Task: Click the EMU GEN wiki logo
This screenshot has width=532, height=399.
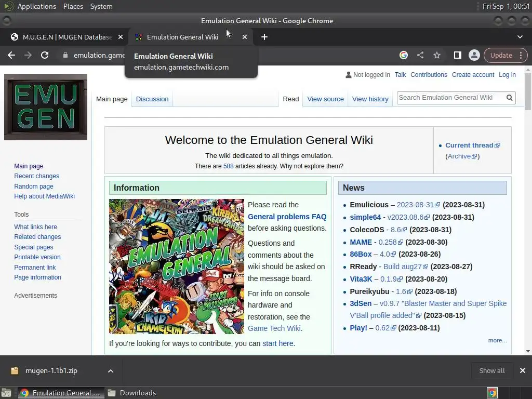Action: [46, 107]
